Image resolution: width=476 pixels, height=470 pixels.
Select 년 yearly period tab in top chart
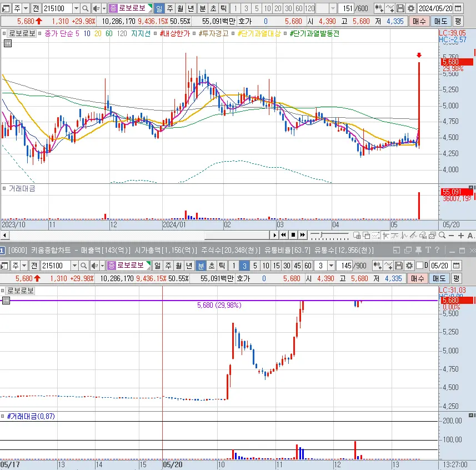point(191,8)
